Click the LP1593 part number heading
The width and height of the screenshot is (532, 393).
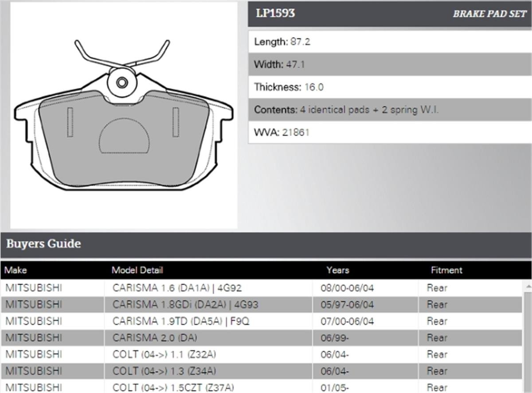click(x=275, y=13)
